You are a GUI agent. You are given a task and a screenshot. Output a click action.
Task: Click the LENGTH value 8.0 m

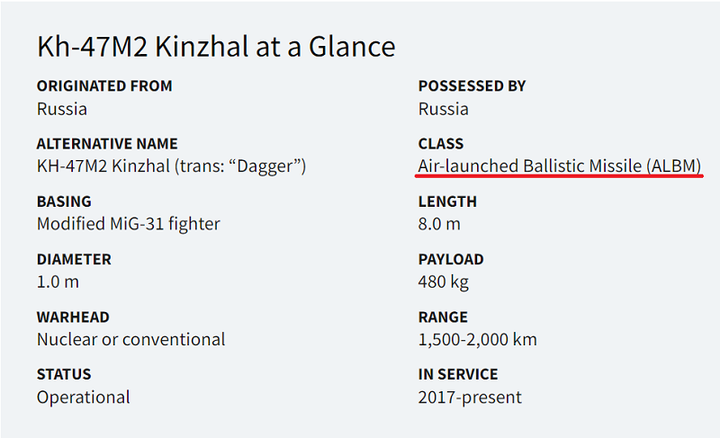[x=439, y=224]
